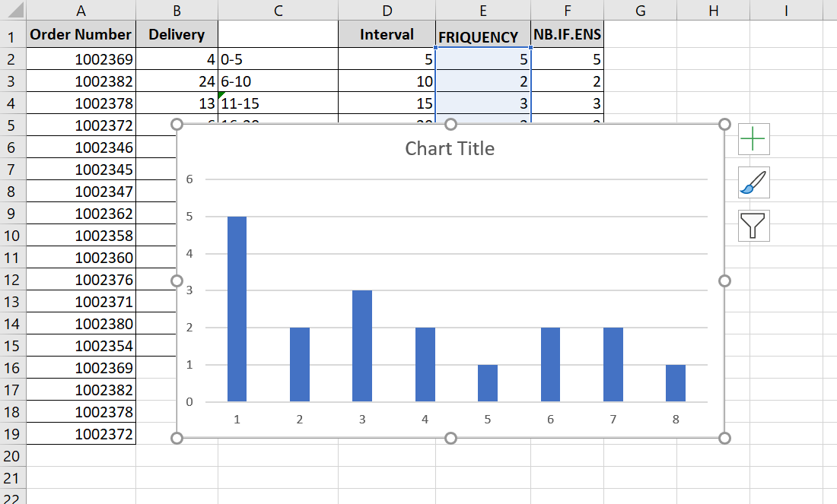This screenshot has height=504, width=837.
Task: Select the bottom-center chart resize handle
Action: tap(450, 438)
